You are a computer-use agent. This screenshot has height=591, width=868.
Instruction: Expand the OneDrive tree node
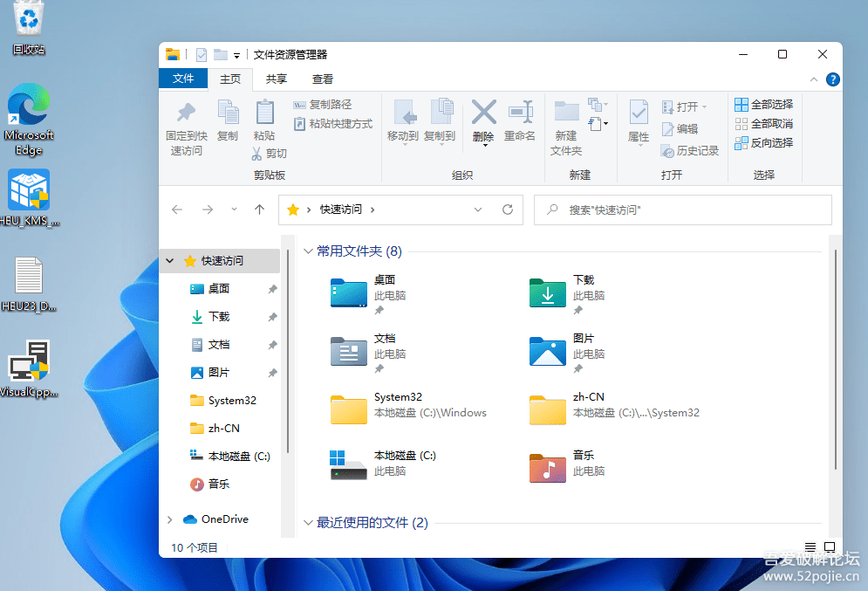(170, 519)
